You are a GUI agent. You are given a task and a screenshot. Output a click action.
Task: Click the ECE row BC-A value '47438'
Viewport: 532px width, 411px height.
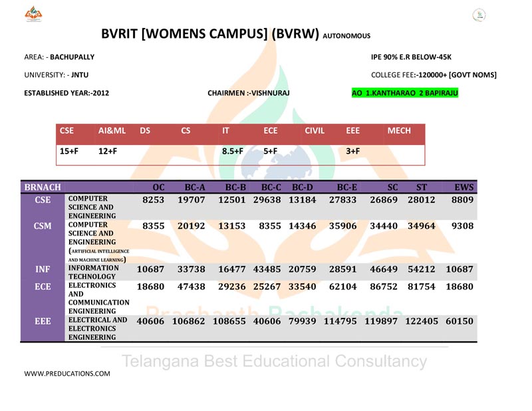[192, 287]
